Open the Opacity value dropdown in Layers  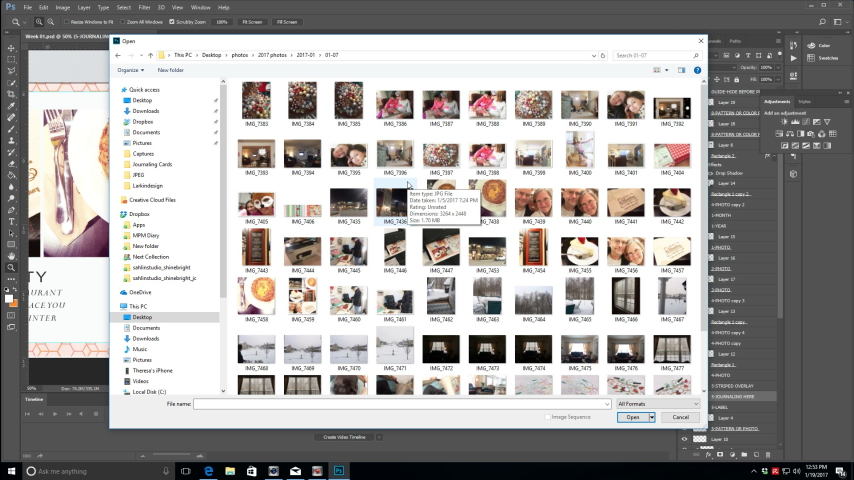778,68
